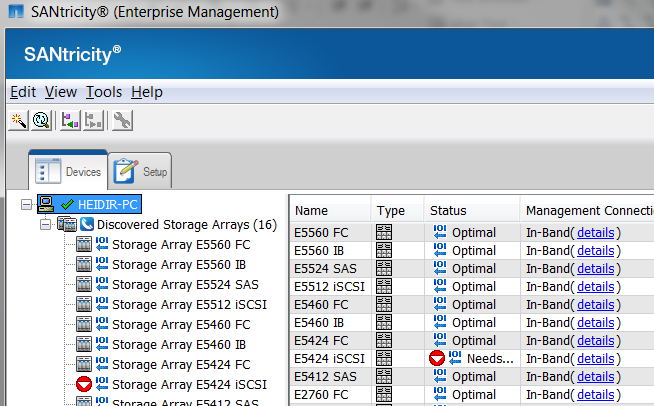The width and height of the screenshot is (654, 406).
Task: Click Optimal status icon in E5412 SAS row
Action: pyautogui.click(x=440, y=376)
